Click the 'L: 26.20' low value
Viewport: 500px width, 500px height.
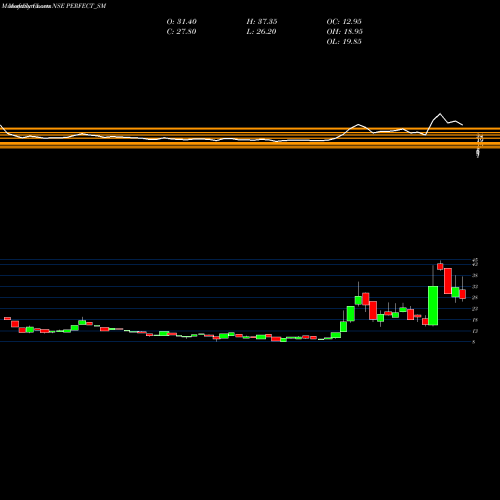point(262,32)
